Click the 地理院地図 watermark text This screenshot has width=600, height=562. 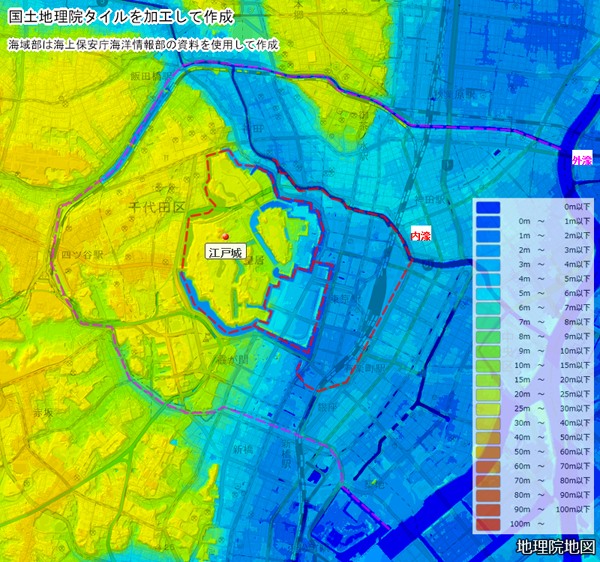pyautogui.click(x=556, y=547)
